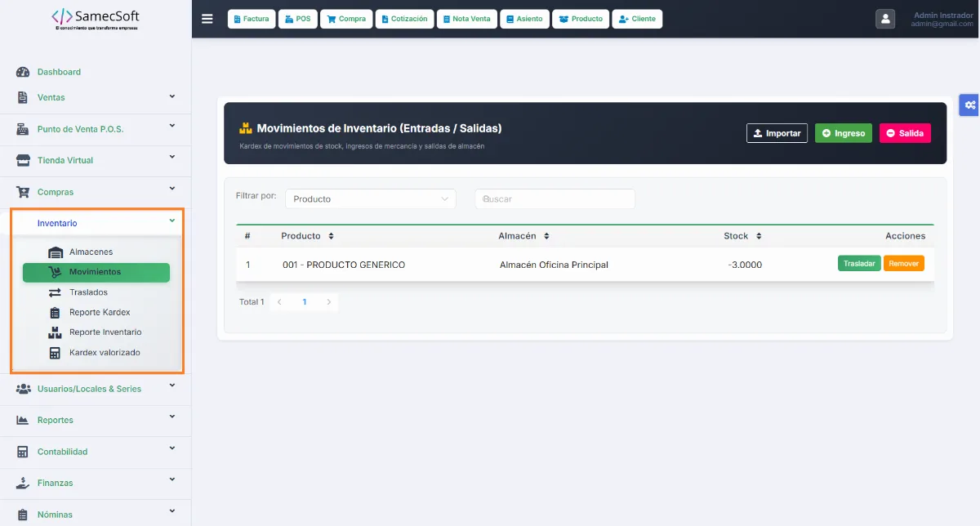Select the Traslados arrows icon

click(x=56, y=292)
